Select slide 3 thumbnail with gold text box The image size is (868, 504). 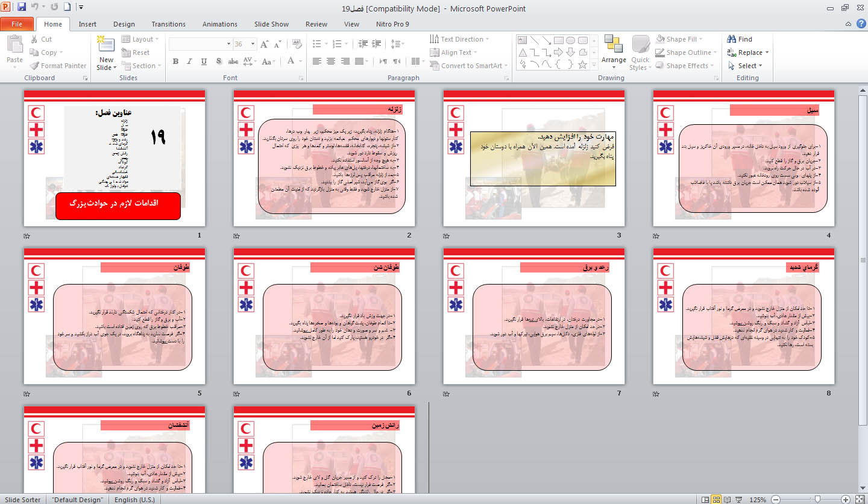click(534, 158)
